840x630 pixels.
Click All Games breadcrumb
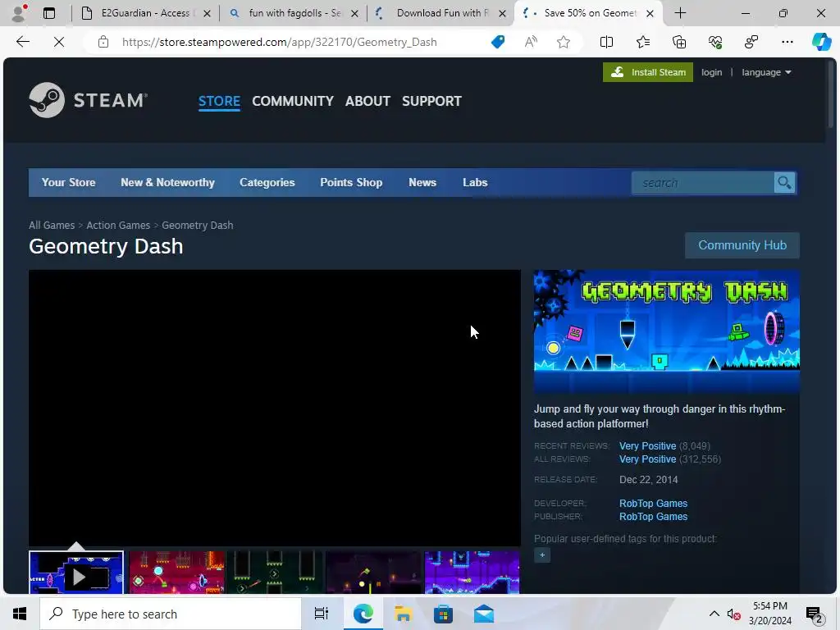pyautogui.click(x=52, y=226)
